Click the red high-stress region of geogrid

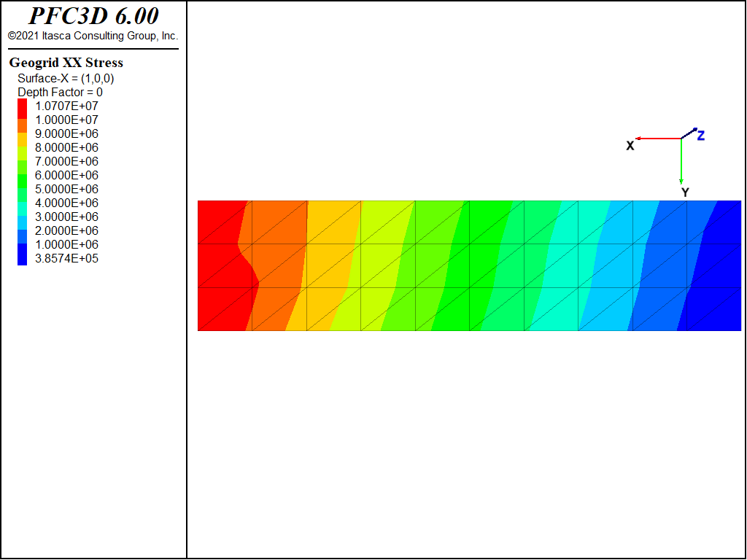219,265
